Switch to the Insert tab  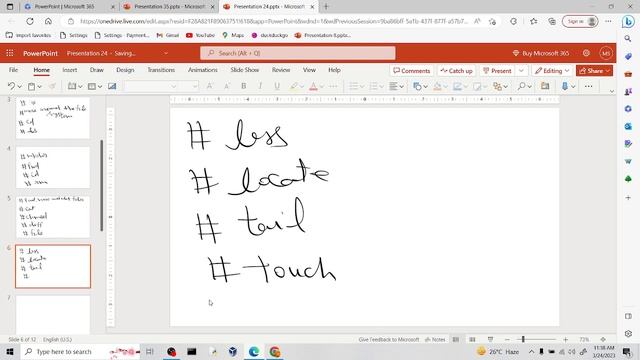(x=70, y=70)
